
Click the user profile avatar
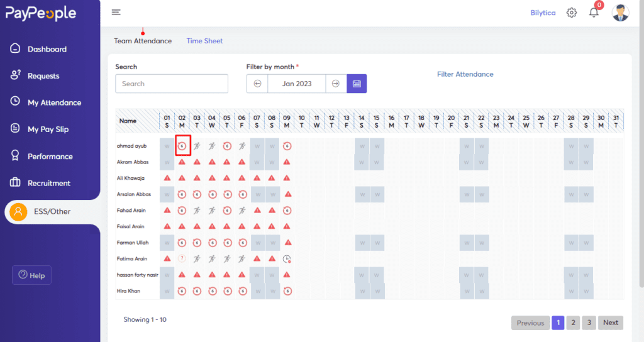pos(620,13)
